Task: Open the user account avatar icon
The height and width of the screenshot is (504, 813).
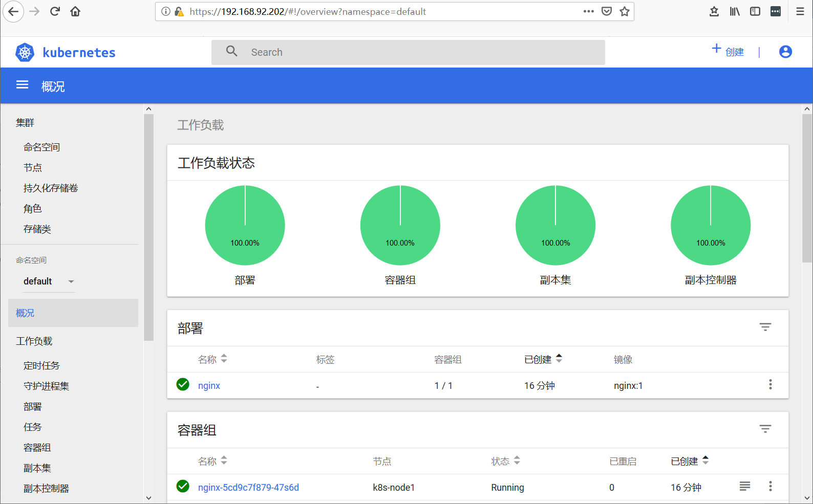Action: pos(785,52)
